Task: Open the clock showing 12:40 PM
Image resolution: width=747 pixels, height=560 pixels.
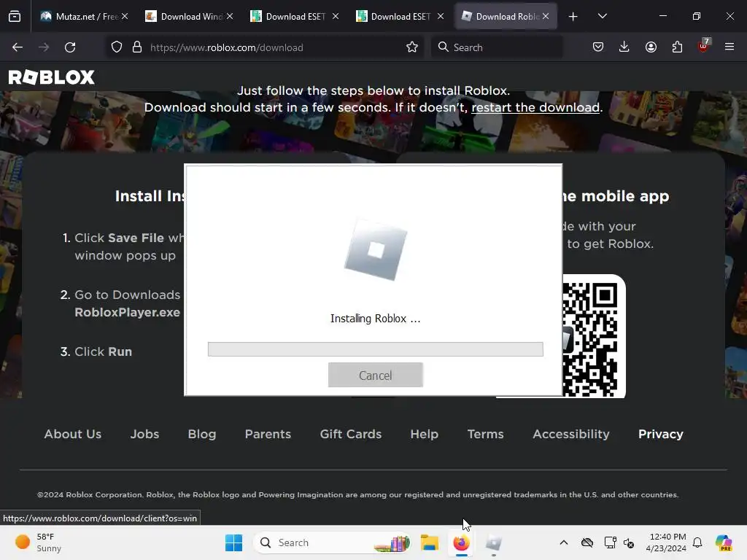Action: click(x=666, y=542)
